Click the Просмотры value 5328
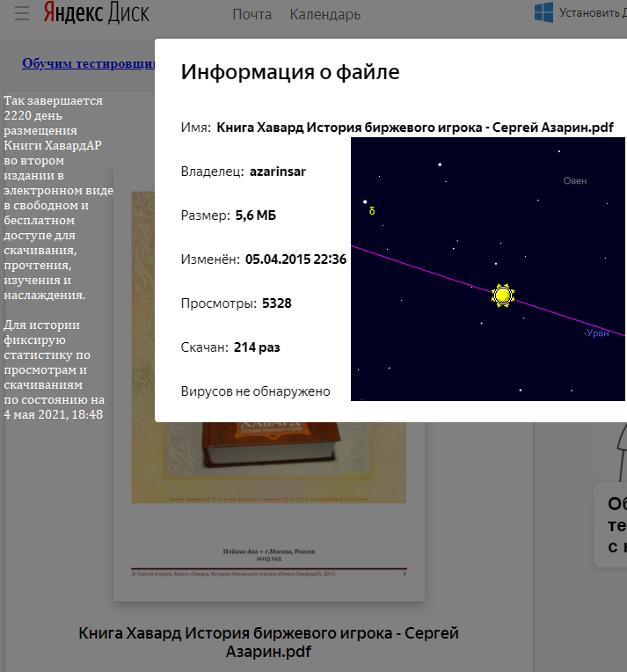This screenshot has width=627, height=672. (276, 303)
